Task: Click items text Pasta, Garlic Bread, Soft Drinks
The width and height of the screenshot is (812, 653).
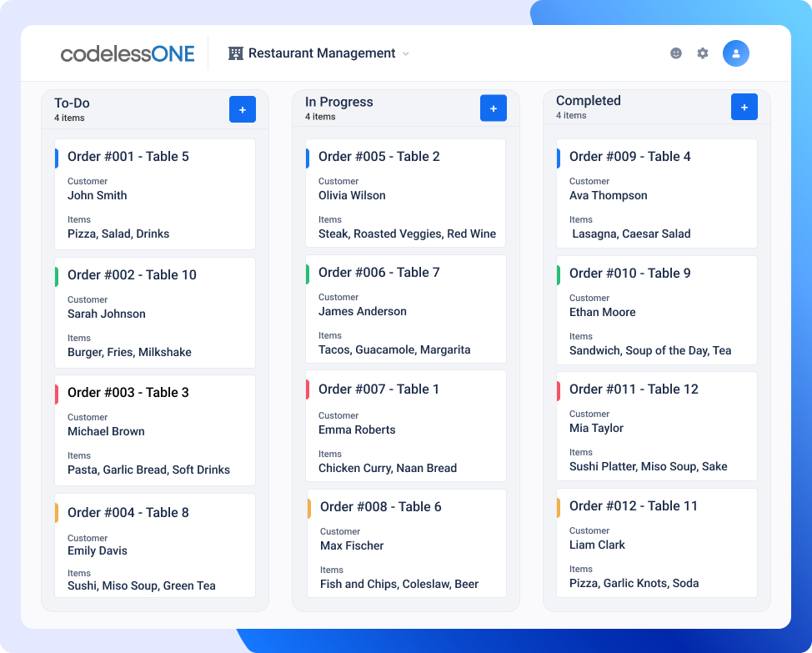Action: (x=148, y=470)
